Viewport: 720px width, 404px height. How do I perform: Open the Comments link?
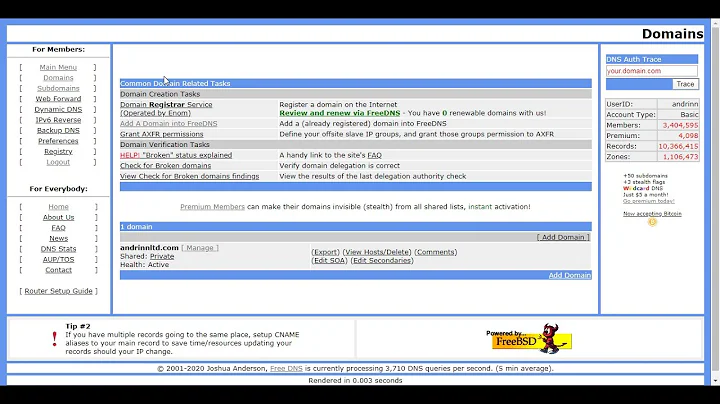click(436, 252)
